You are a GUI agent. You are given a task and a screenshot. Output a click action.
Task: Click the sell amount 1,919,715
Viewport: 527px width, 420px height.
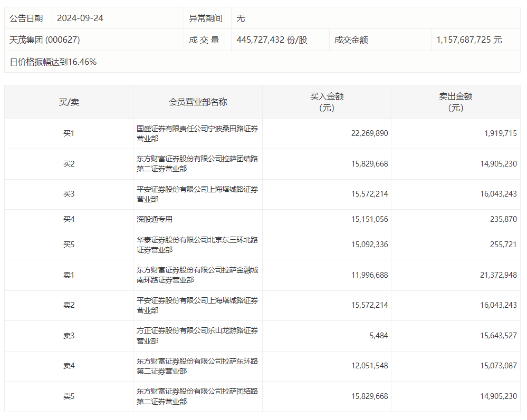tap(501, 133)
